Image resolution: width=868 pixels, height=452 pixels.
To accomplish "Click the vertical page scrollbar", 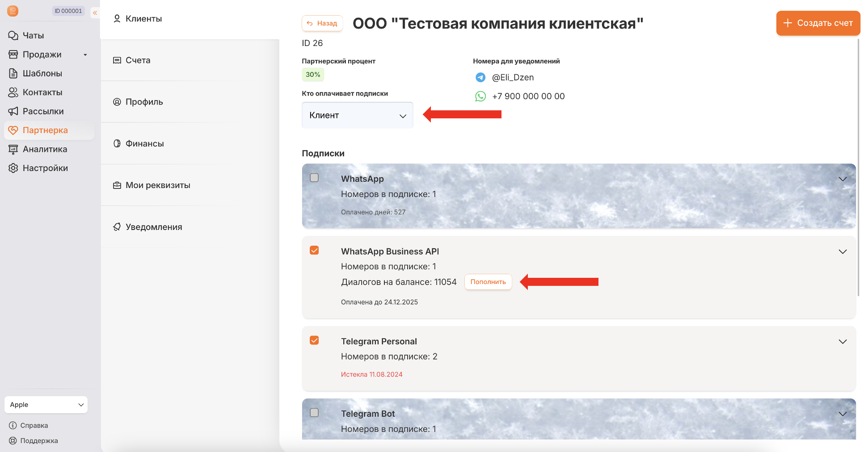I will coord(859,167).
